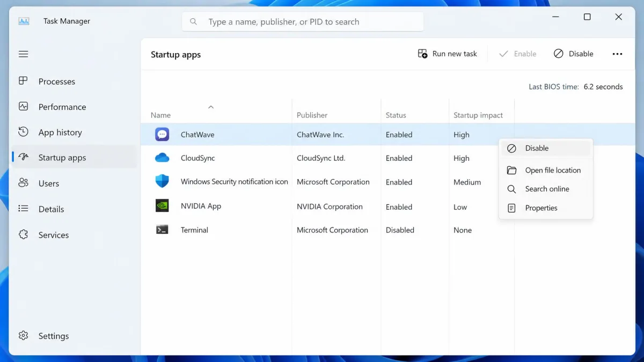The image size is (644, 362).
Task: Click the Search online magnifier icon
Action: tap(512, 189)
